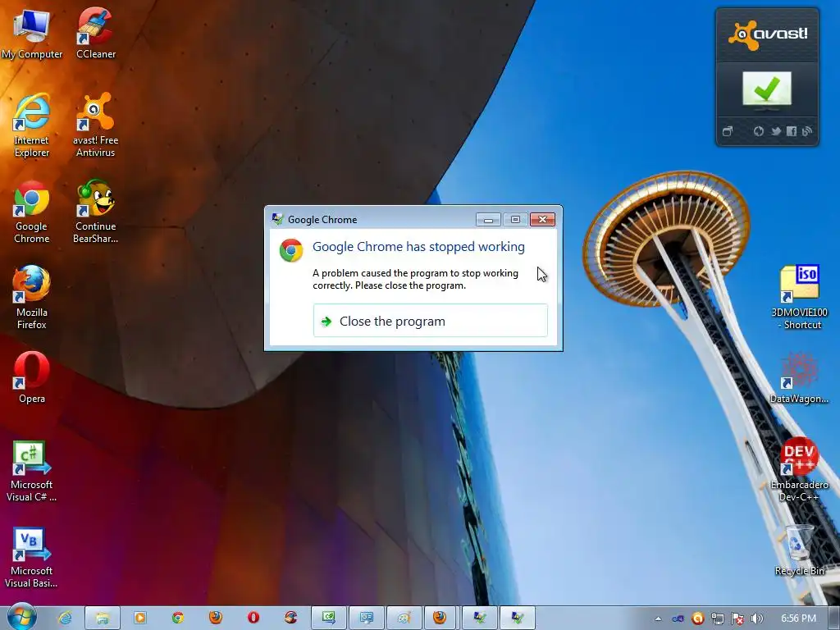Open the volume speaker tray icon
840x630 pixels.
click(x=756, y=619)
